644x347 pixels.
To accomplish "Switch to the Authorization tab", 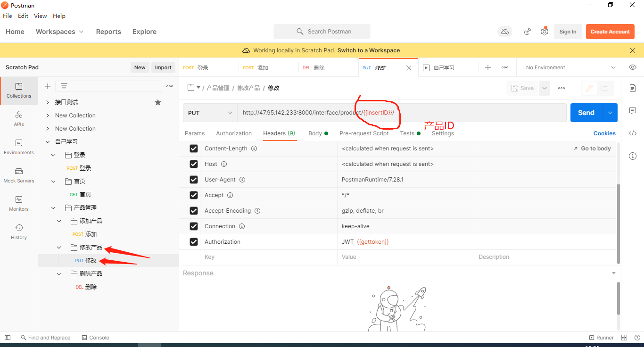I will [234, 133].
